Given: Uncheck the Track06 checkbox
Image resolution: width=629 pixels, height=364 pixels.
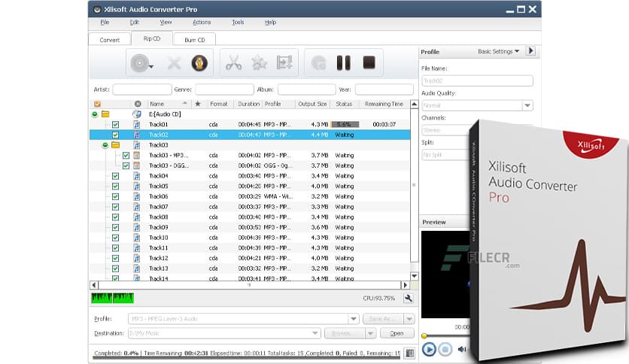Looking at the screenshot, I should click(116, 197).
